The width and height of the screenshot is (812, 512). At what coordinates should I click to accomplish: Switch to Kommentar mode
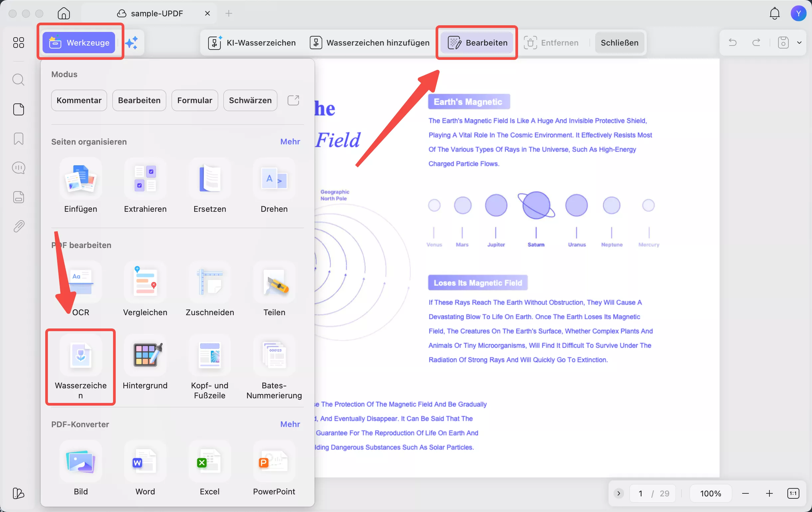click(79, 100)
